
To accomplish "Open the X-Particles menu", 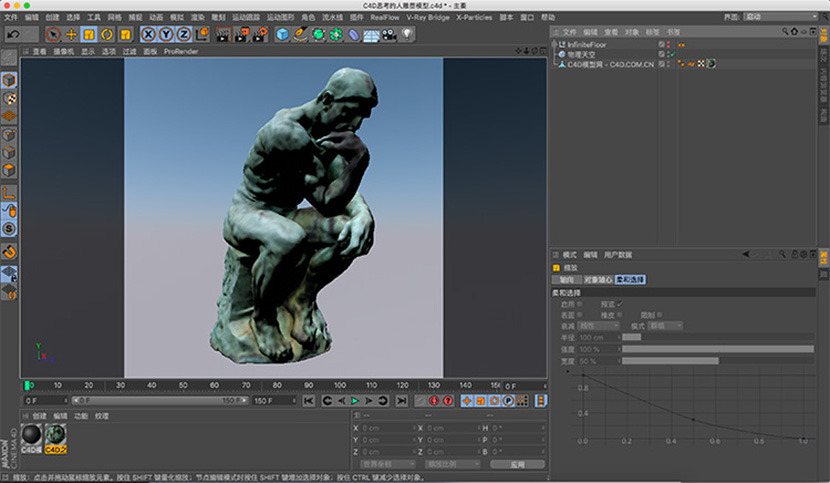I will (x=474, y=17).
